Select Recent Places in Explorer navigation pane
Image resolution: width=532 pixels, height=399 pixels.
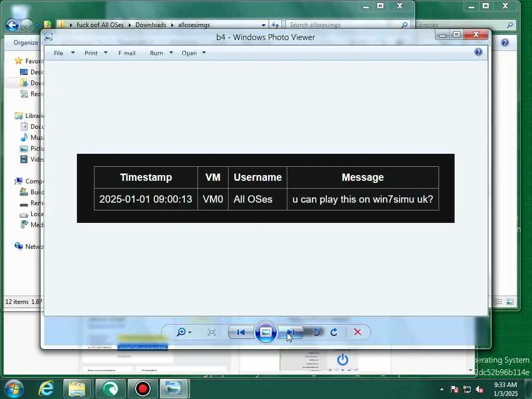(x=32, y=94)
